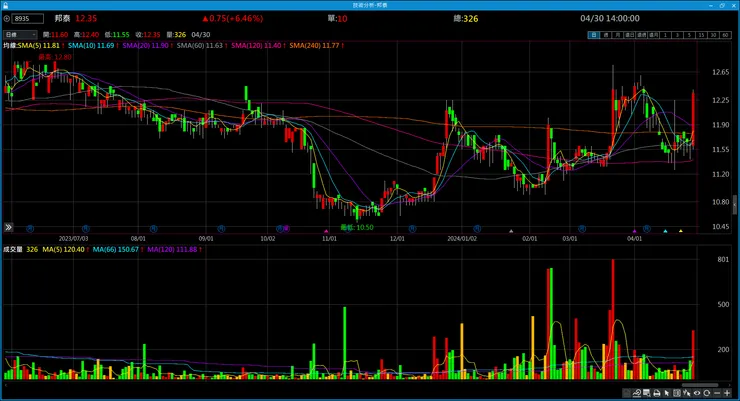Click the 04/30 14:00:00 timestamp
Viewport: 740px width, 401px height.
point(610,18)
